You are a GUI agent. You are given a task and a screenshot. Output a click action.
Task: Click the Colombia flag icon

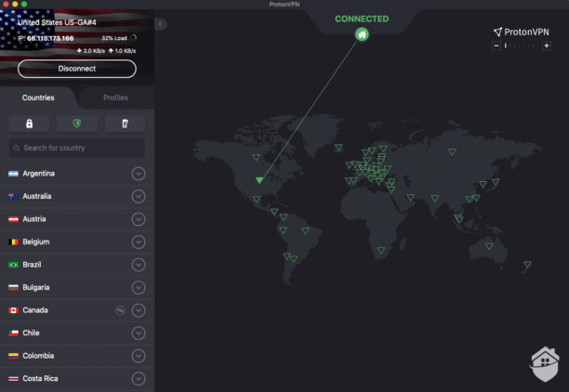click(13, 356)
